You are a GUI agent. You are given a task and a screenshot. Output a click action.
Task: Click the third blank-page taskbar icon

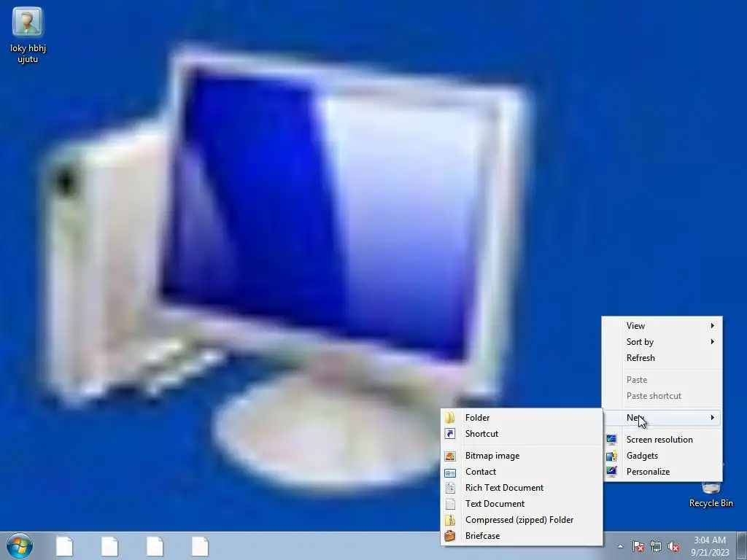[155, 546]
